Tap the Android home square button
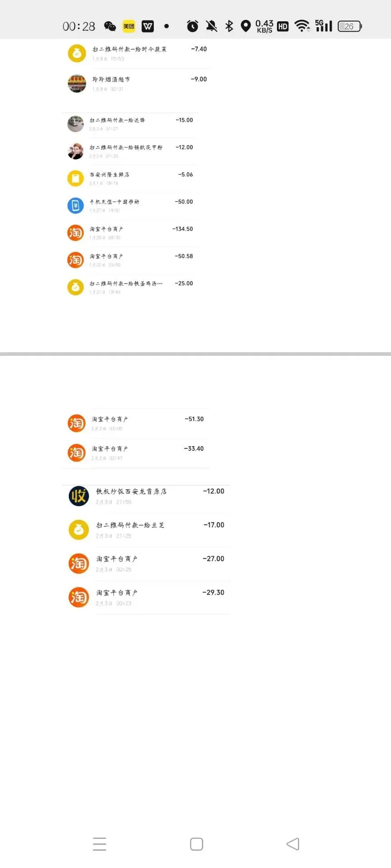This screenshot has width=391, height=868. [x=196, y=844]
